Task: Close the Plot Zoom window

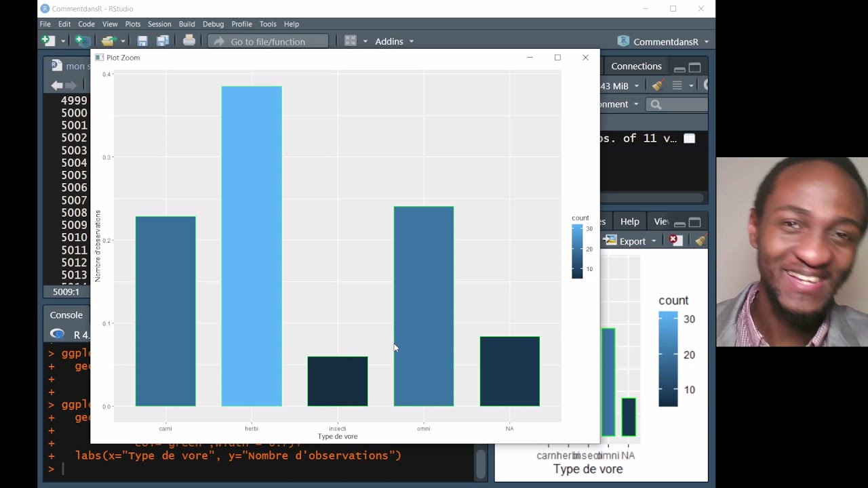Action: 585,58
